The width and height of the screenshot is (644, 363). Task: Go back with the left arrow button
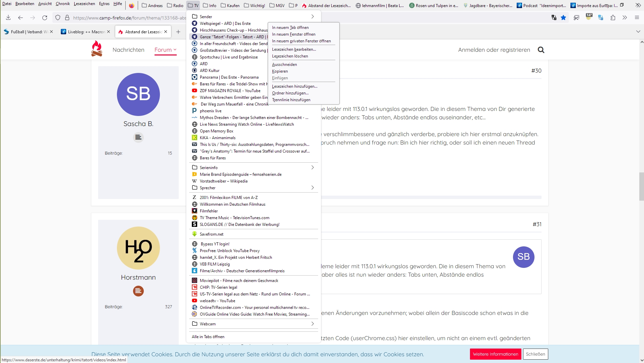pos(20,18)
